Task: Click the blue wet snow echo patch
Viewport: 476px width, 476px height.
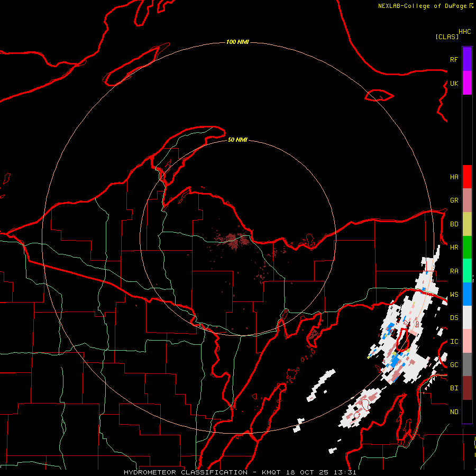Action: click(x=395, y=360)
